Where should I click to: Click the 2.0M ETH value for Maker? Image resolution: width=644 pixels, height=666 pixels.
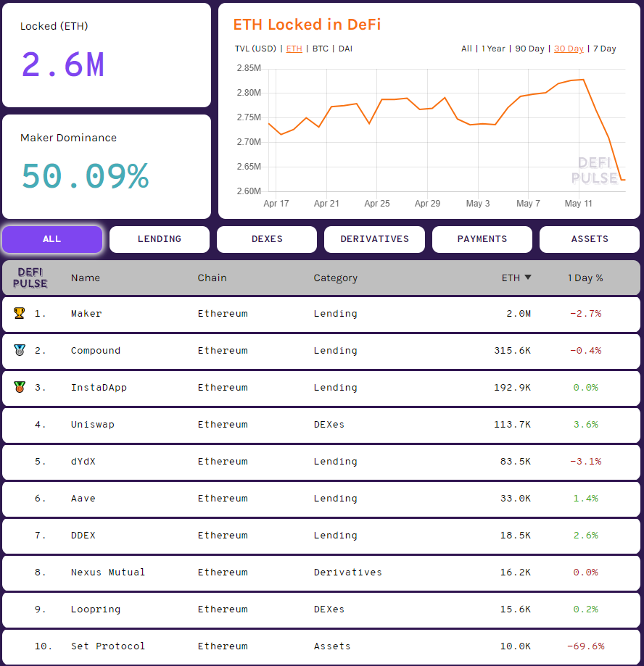tap(519, 314)
